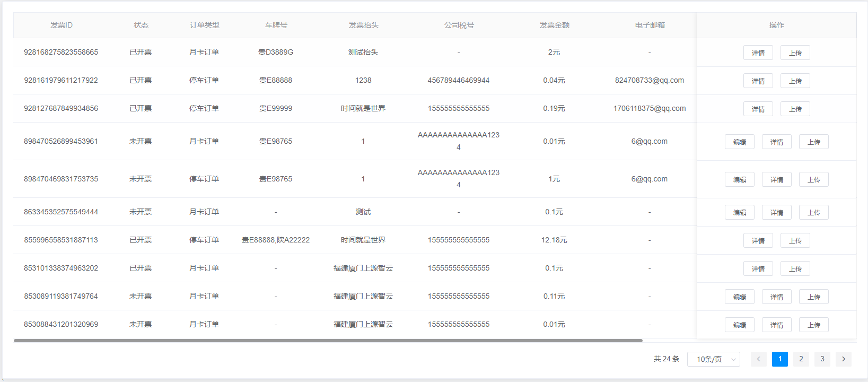Click the 发票金额 column header
868x382 pixels.
[554, 25]
